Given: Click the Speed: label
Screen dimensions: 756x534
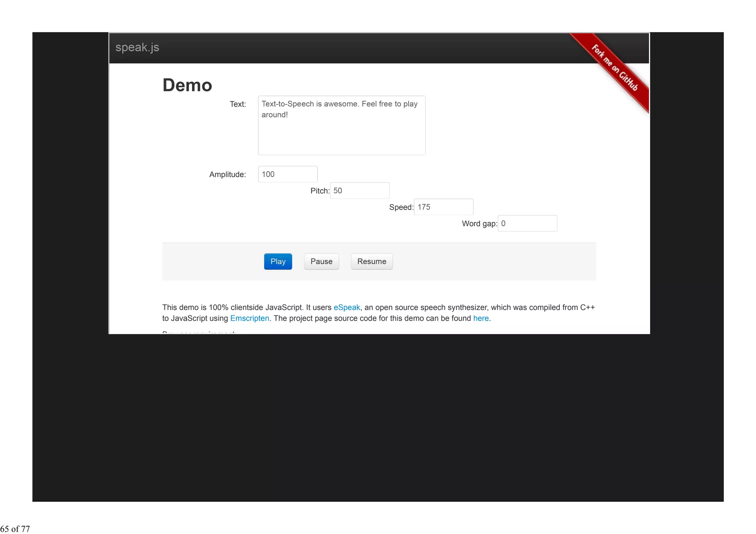Looking at the screenshot, I should 401,207.
